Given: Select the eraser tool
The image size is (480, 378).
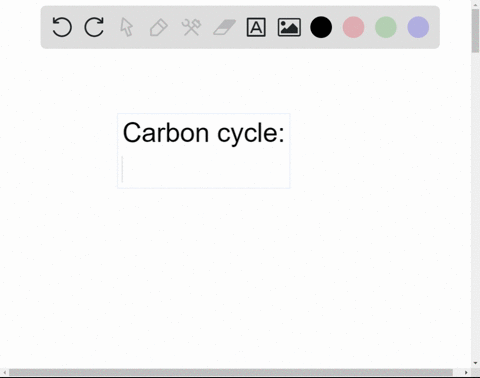Looking at the screenshot, I should point(224,27).
